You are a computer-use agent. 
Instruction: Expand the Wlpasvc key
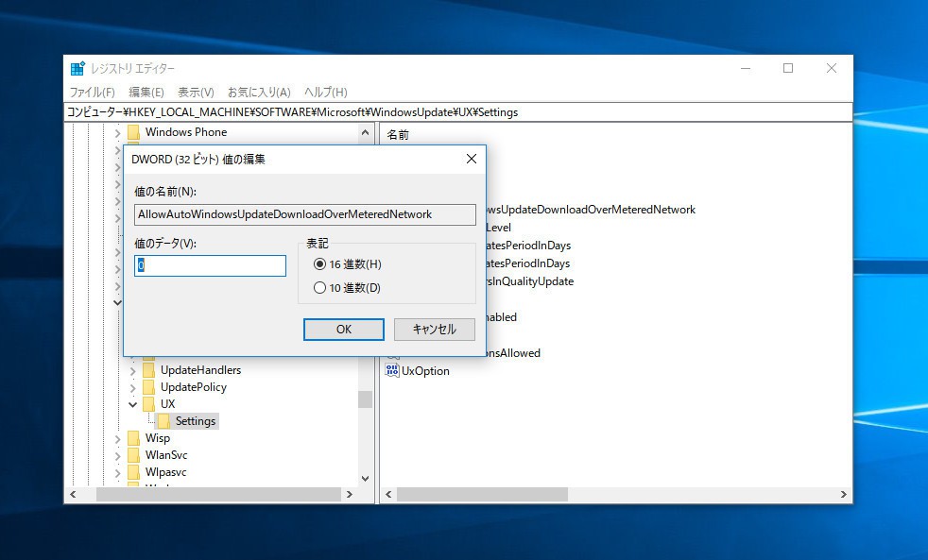coord(117,473)
